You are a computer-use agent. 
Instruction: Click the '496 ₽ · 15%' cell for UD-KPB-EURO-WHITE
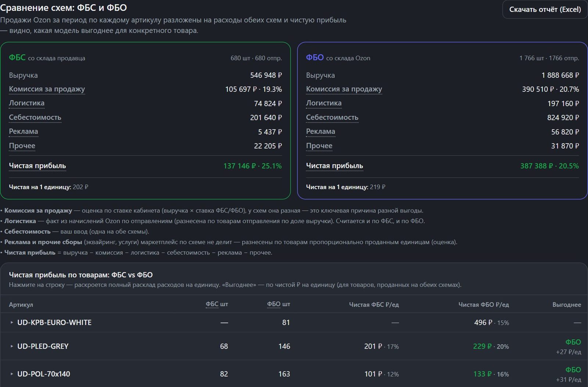(491, 323)
